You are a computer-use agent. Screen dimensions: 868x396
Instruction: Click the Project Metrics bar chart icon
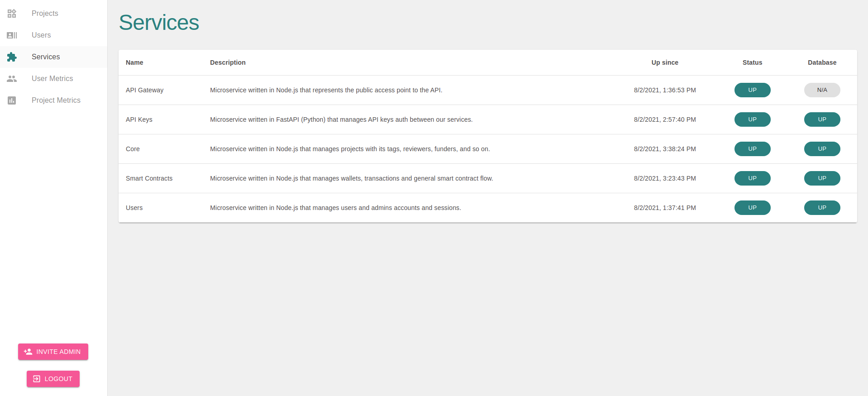tap(12, 100)
